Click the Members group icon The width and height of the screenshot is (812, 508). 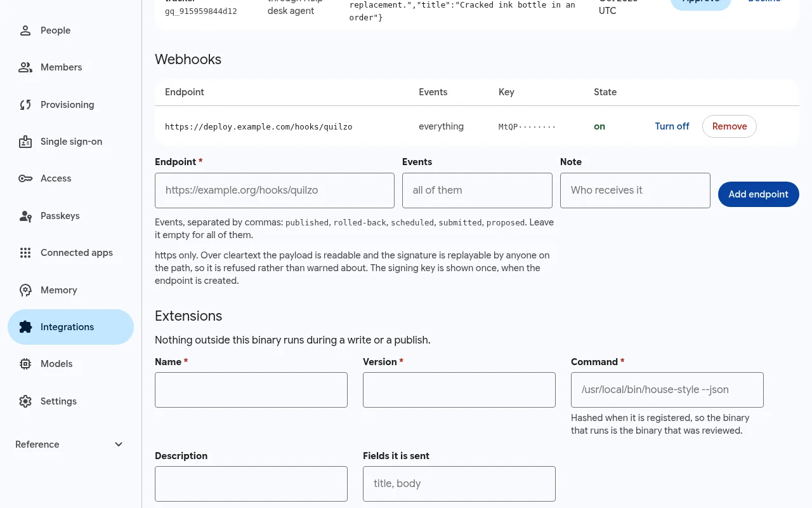(x=25, y=67)
